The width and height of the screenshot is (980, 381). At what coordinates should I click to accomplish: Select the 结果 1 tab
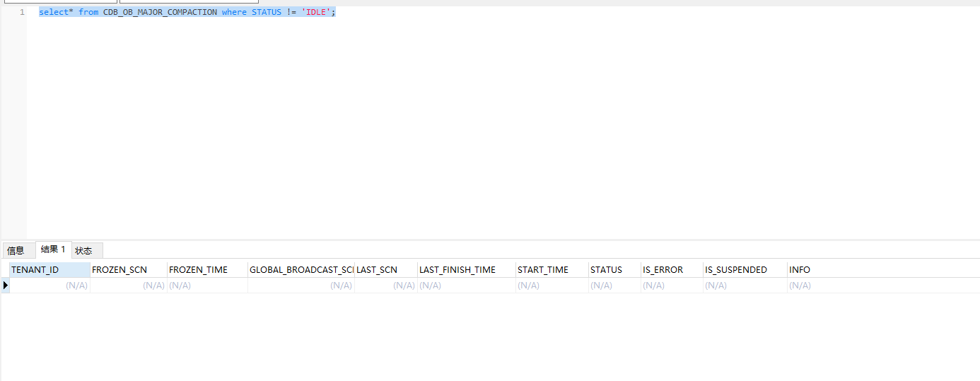(53, 250)
